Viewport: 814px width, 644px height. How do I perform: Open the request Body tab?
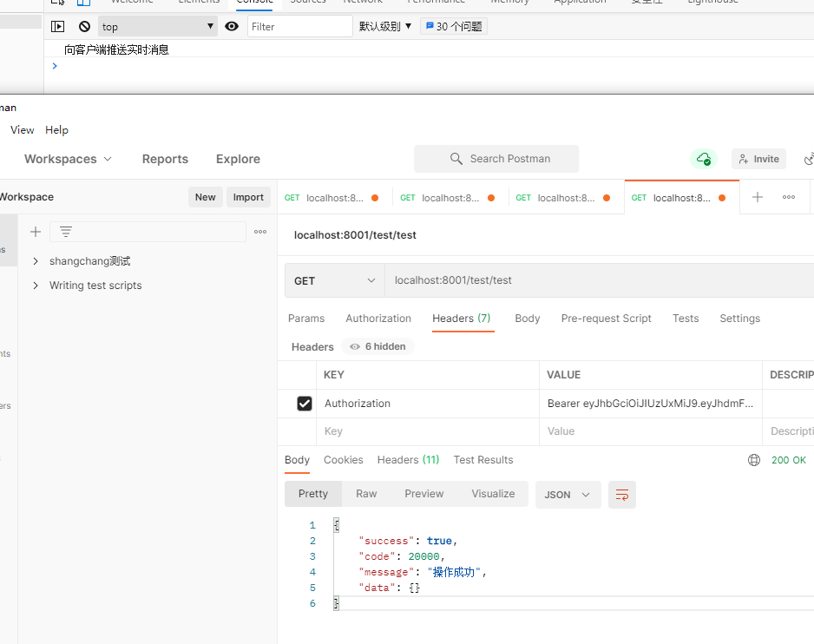point(528,319)
